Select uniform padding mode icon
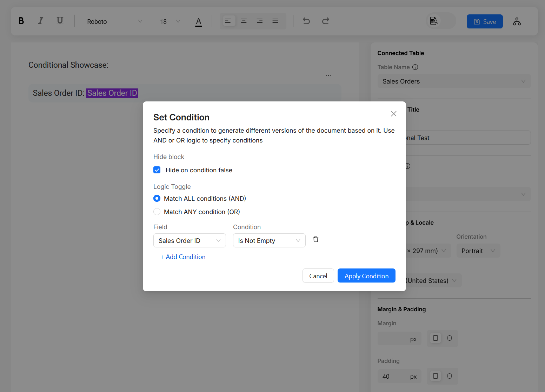The width and height of the screenshot is (545, 392). point(436,376)
